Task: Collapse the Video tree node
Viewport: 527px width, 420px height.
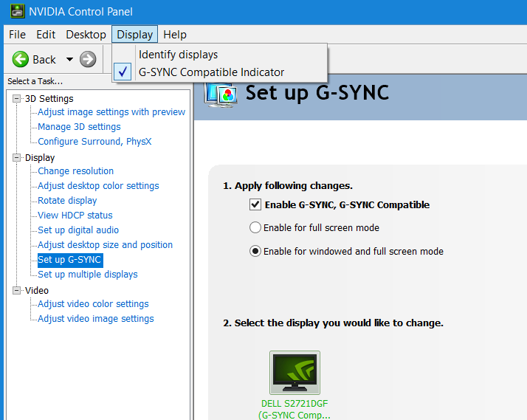Action: pyautogui.click(x=16, y=290)
